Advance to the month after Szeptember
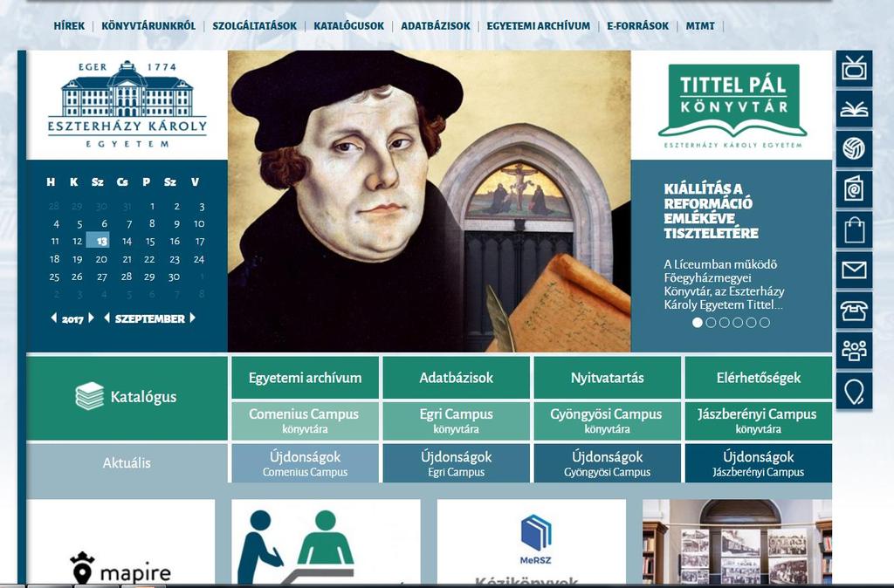 pos(193,318)
